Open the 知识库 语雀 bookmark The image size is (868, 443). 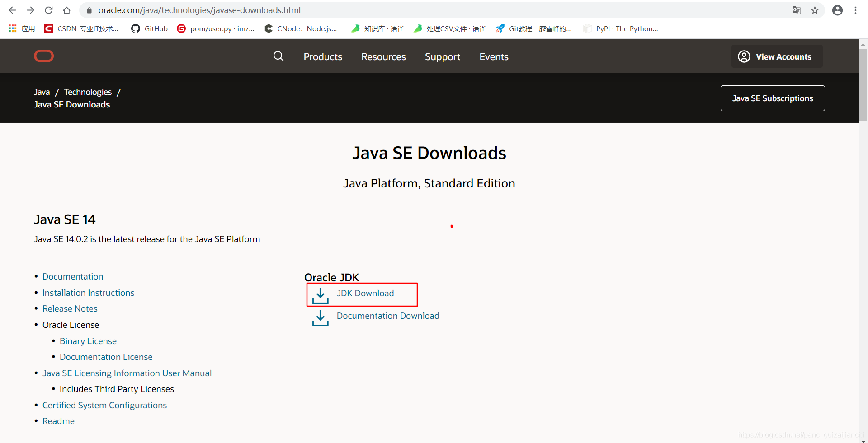pos(377,28)
